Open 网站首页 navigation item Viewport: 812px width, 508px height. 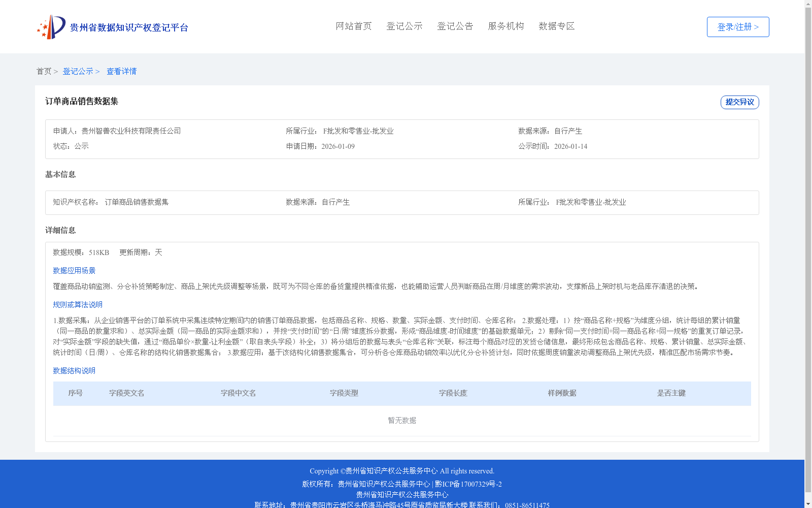point(354,26)
